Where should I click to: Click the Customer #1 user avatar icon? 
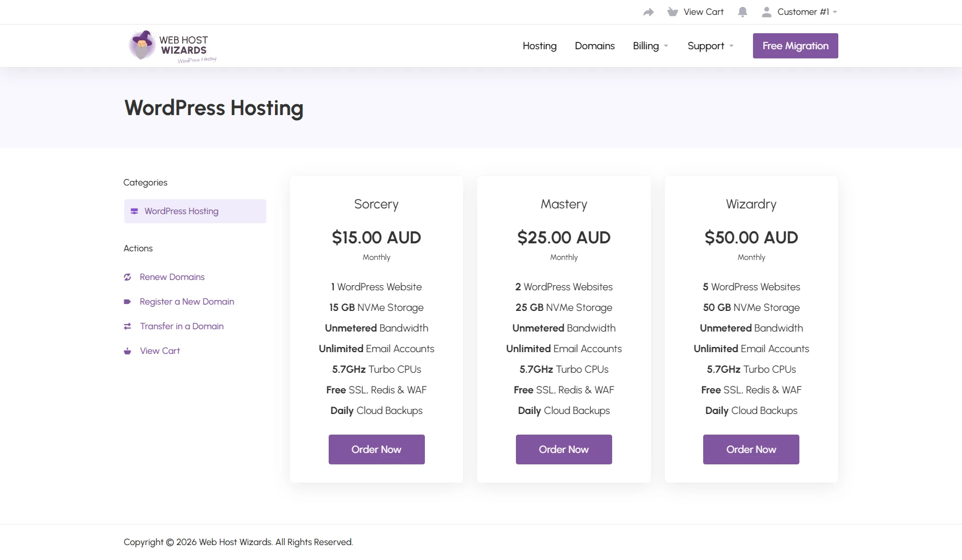767,12
